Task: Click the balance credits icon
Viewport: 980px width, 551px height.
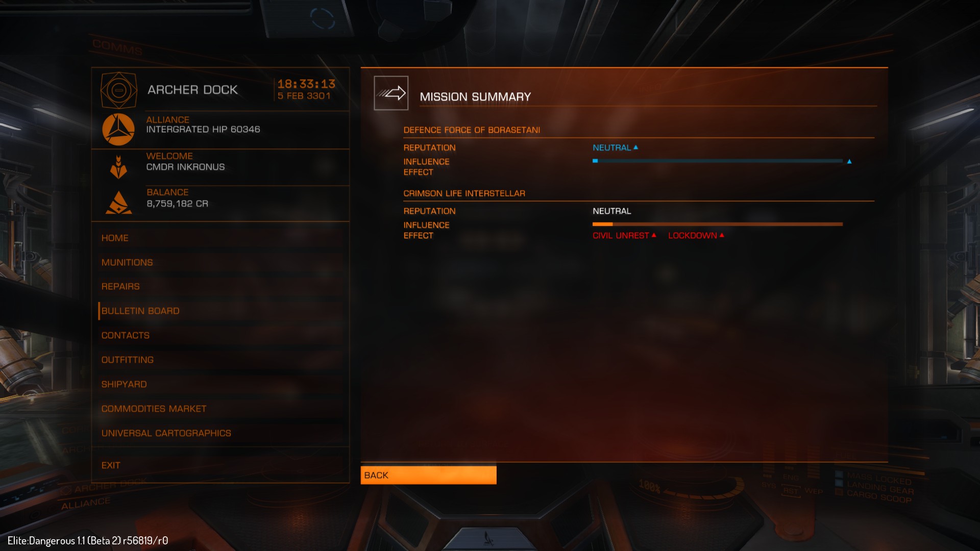Action: [x=118, y=203]
